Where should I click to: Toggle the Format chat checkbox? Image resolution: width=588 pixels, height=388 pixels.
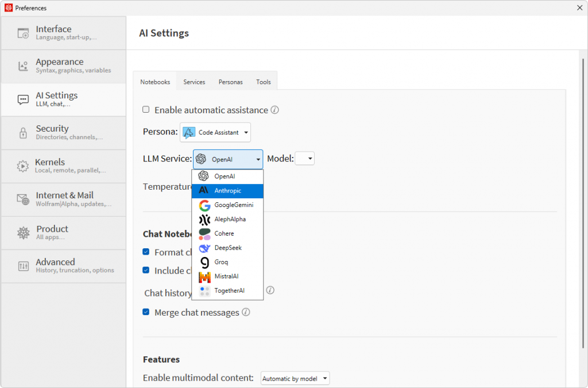coord(146,252)
